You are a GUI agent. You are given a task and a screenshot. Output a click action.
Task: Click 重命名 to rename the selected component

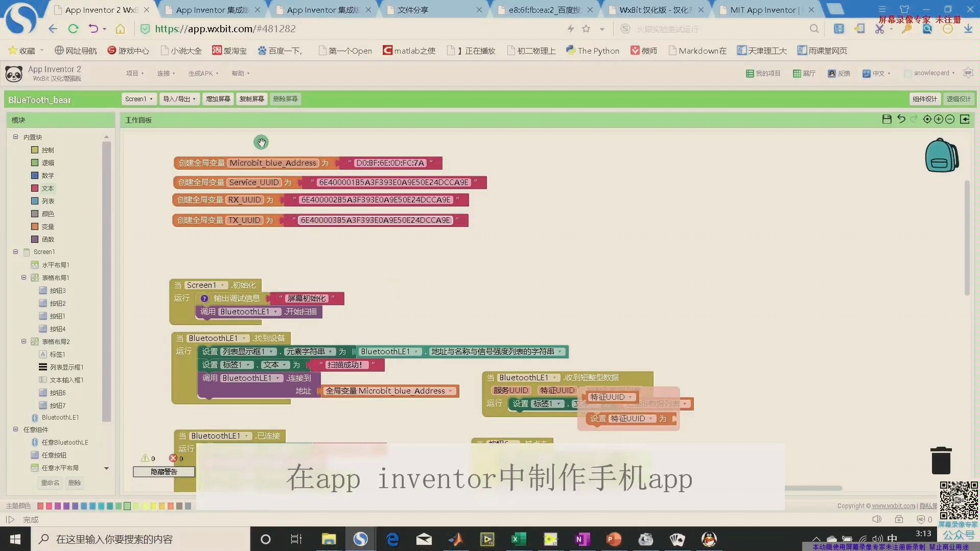point(49,482)
